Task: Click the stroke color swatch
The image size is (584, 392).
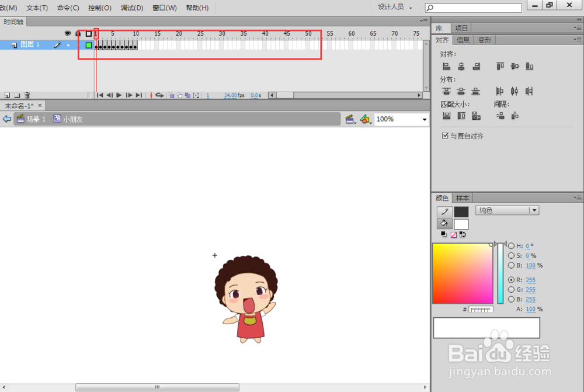Action: 461,212
